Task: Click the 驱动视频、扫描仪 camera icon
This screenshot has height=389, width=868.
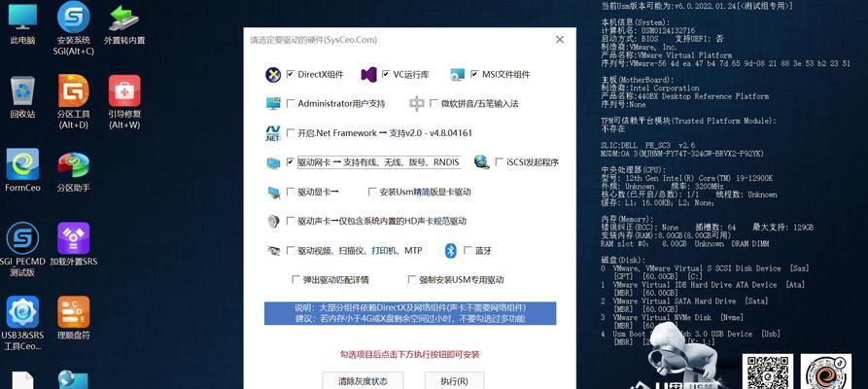Action: 273,251
